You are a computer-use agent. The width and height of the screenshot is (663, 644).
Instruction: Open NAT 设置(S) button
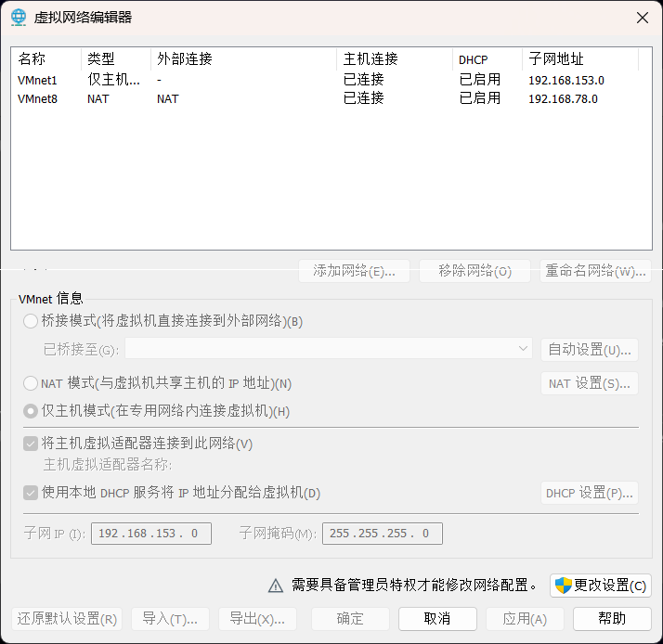coord(590,383)
